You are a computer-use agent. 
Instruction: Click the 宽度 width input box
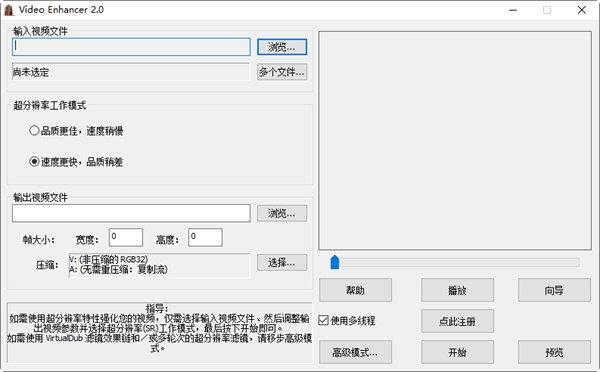(x=126, y=237)
